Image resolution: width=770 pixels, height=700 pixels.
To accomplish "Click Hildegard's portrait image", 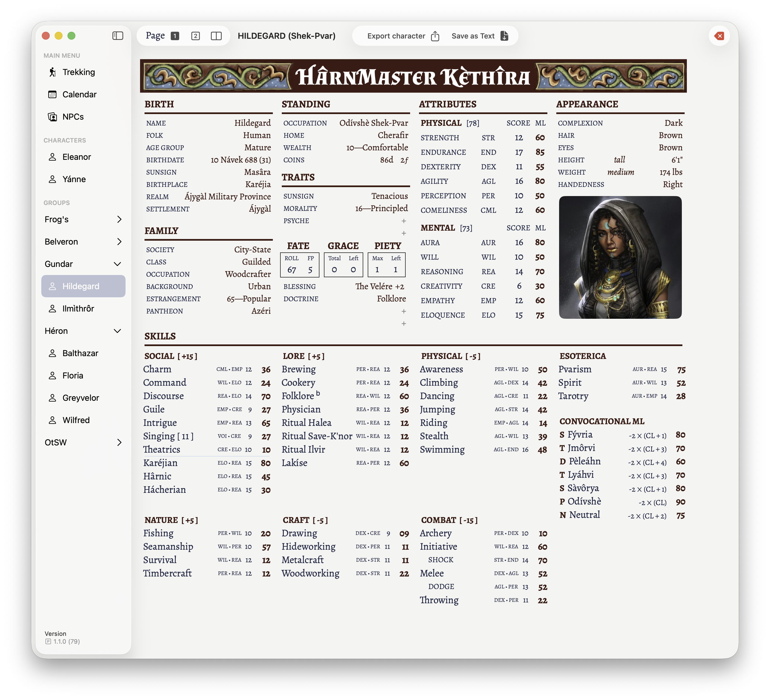I will (x=620, y=257).
